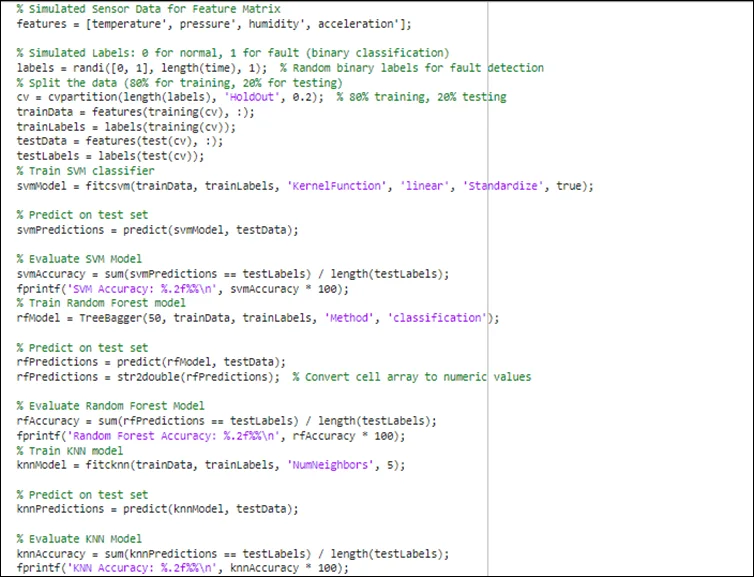Click the string 'Method' in the TreeBagger call
This screenshot has height=577, width=754.
point(349,318)
